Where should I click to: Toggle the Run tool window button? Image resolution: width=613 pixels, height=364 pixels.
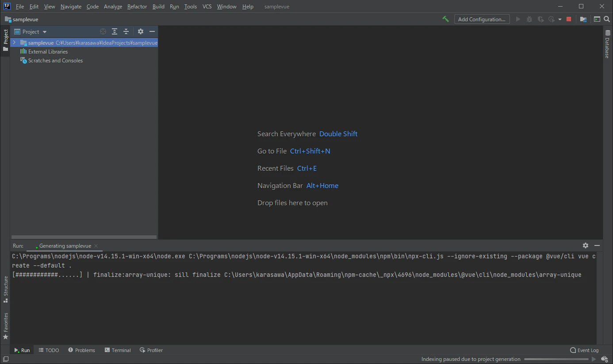22,350
